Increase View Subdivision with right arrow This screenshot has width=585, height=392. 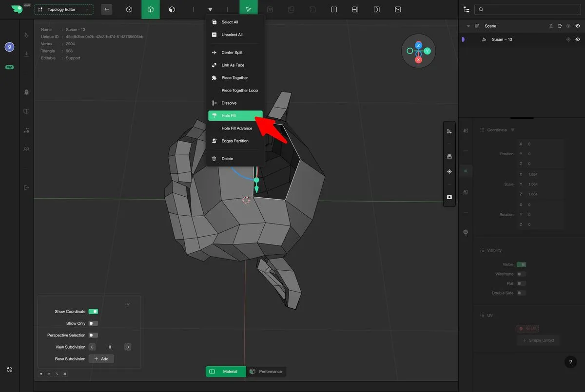pos(128,347)
